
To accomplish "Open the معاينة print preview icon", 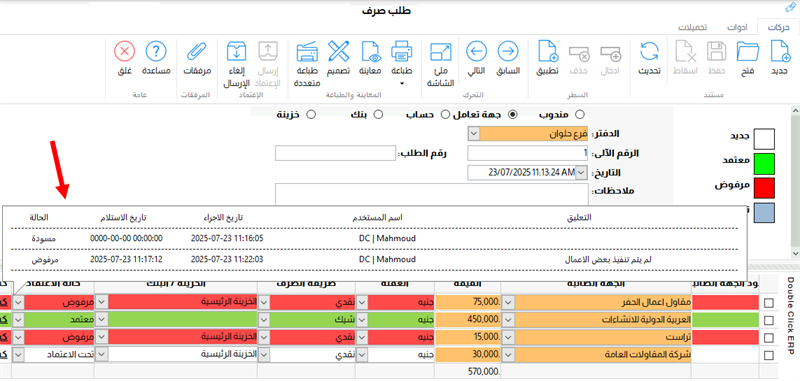I will (x=371, y=52).
